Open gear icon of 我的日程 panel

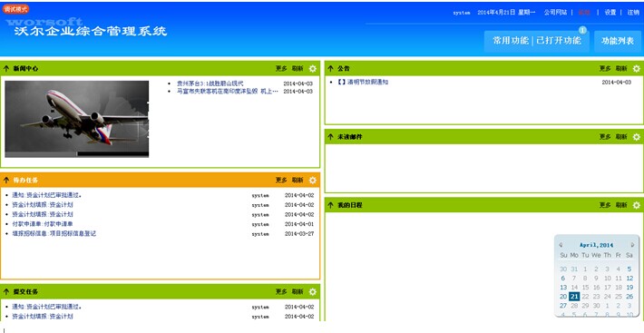[636, 205]
